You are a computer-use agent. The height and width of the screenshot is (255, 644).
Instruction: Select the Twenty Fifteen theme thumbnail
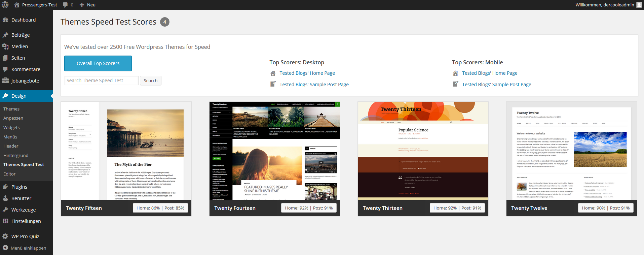pyautogui.click(x=126, y=151)
